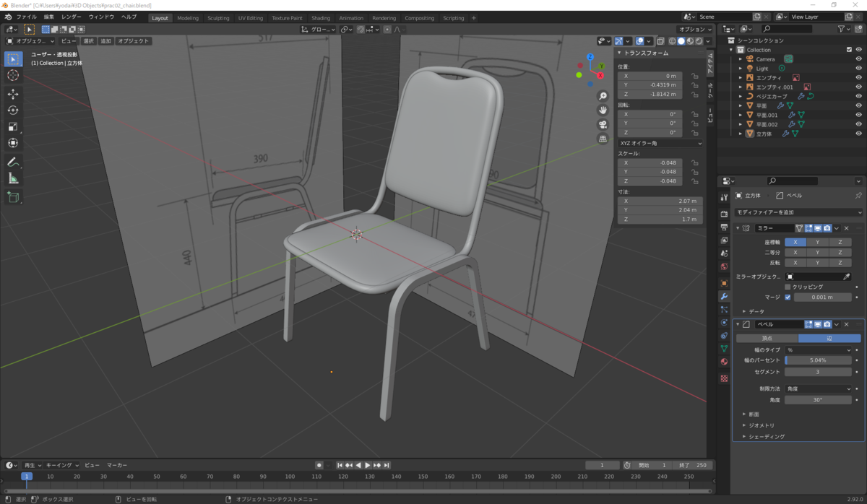Hide 立方体 object in outliner
The width and height of the screenshot is (867, 504).
click(858, 134)
